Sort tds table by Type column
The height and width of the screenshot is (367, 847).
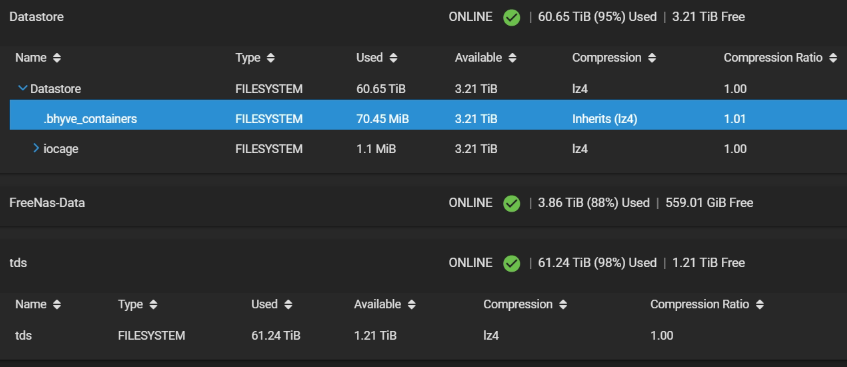pyautogui.click(x=138, y=304)
